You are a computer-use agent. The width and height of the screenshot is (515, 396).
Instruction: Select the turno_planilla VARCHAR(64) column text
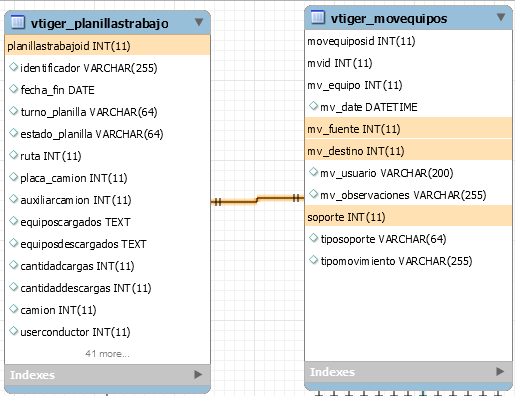coord(89,112)
